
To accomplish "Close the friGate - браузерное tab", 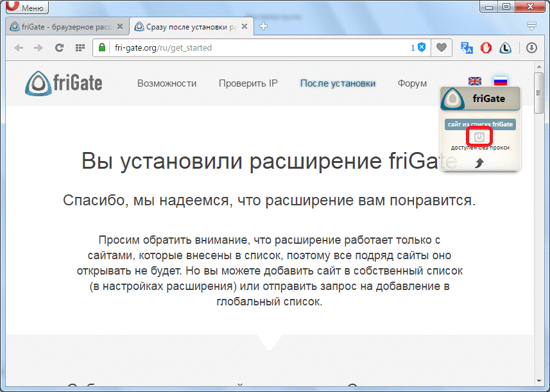I will click(120, 26).
